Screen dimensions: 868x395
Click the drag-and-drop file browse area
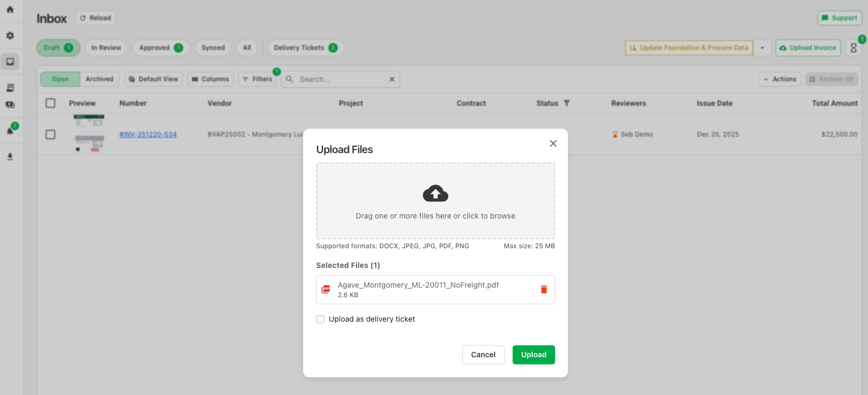[x=436, y=201]
